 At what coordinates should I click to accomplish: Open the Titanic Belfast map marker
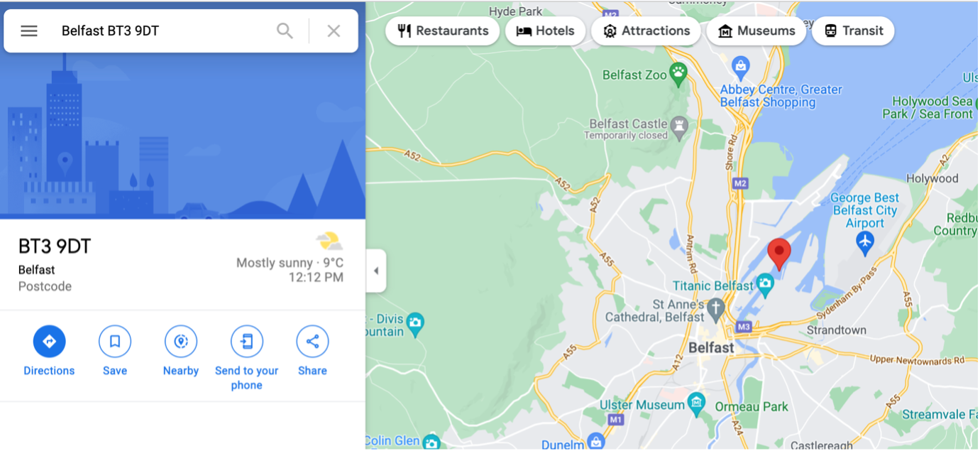764,286
